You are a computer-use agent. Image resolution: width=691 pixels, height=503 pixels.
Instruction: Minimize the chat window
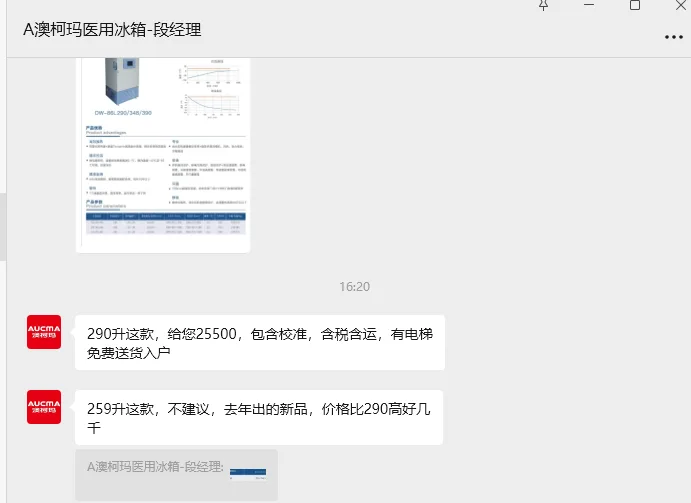point(589,5)
